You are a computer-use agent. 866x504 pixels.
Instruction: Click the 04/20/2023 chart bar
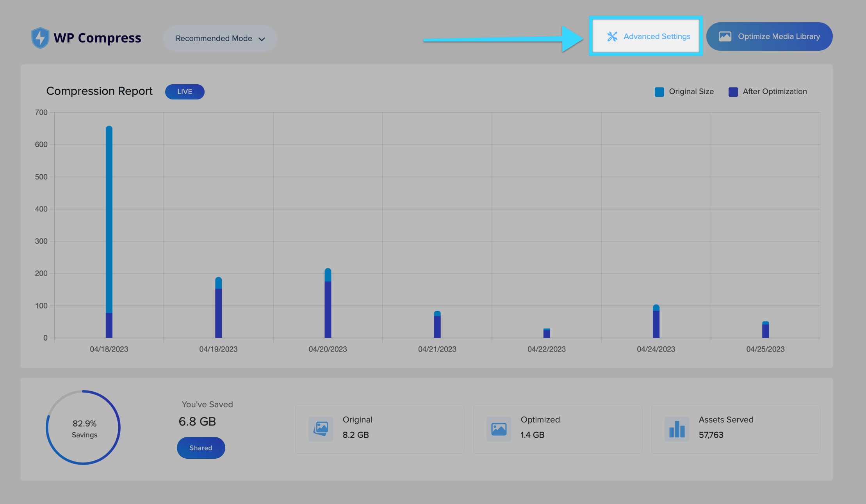(328, 304)
